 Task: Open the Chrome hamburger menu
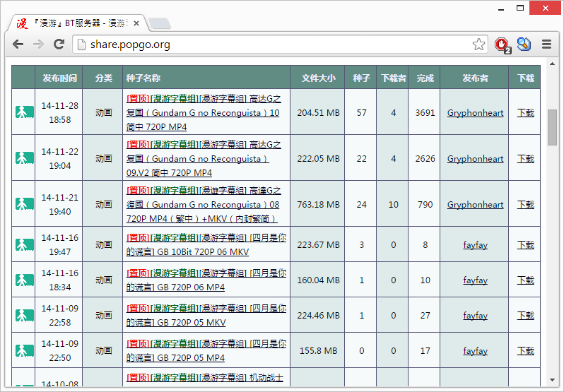pos(546,44)
